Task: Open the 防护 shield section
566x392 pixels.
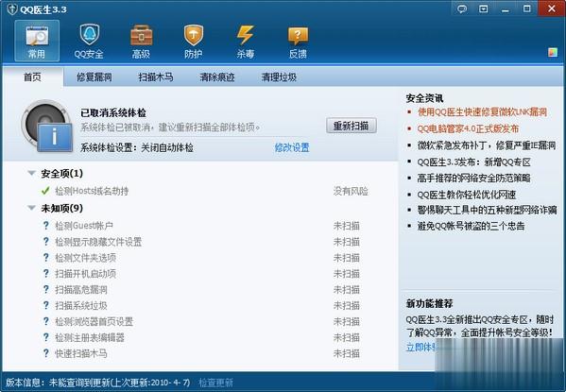Action: coord(194,41)
